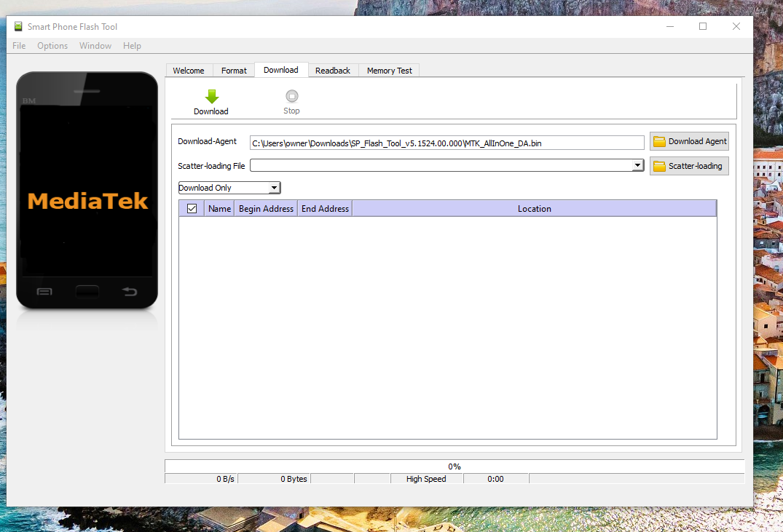Viewport: 783px width, 532px height.
Task: Open the Scatter-loading file browser button
Action: (689, 166)
